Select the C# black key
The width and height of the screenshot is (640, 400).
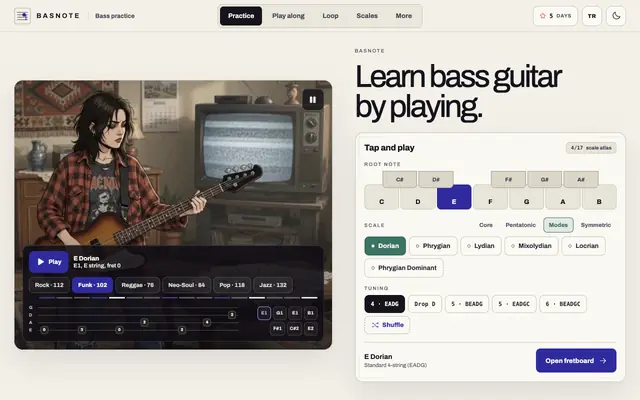(399, 179)
